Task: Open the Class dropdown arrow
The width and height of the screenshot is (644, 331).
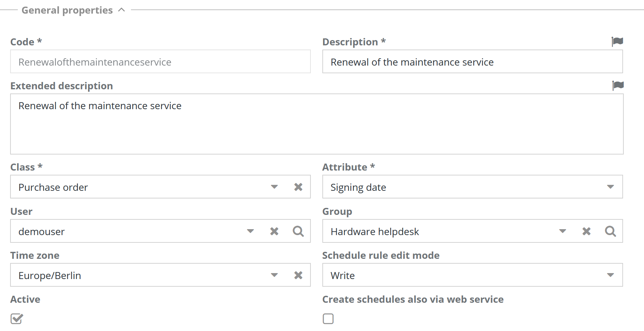Action: point(274,187)
